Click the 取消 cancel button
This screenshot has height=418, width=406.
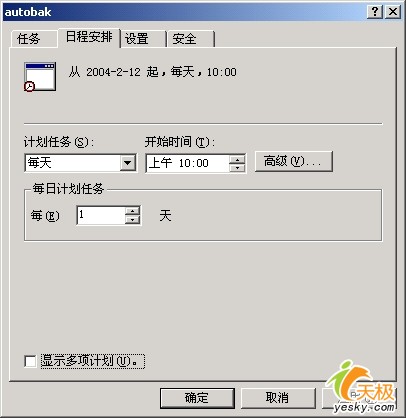(x=278, y=398)
